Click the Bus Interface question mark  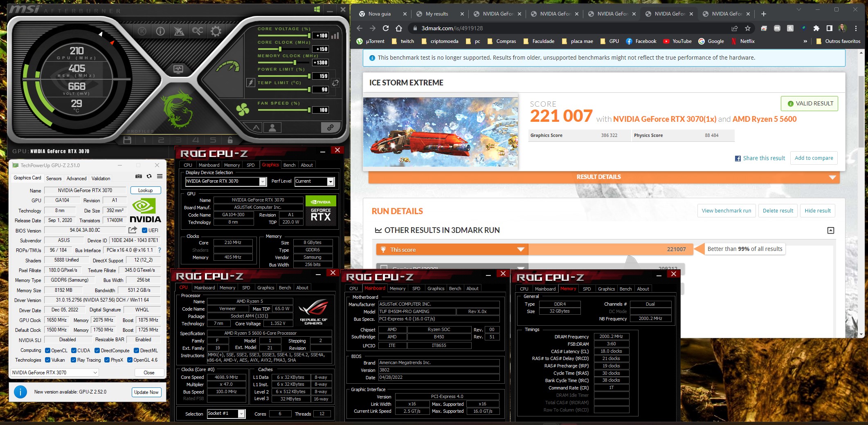(x=160, y=250)
